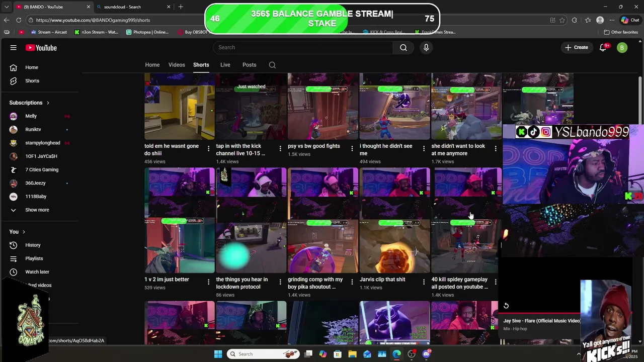
Task: Favorite this page with the star icon
Action: pyautogui.click(x=562, y=20)
